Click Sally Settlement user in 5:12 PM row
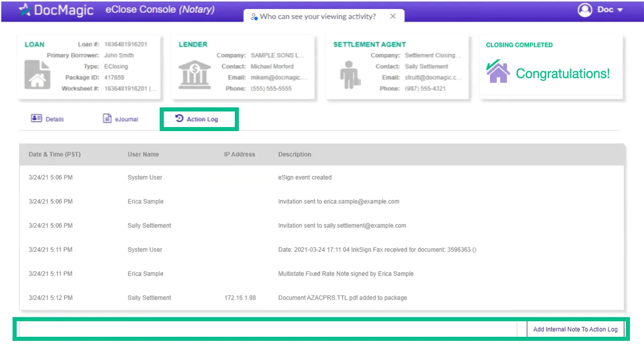This screenshot has height=360, width=644. click(149, 298)
